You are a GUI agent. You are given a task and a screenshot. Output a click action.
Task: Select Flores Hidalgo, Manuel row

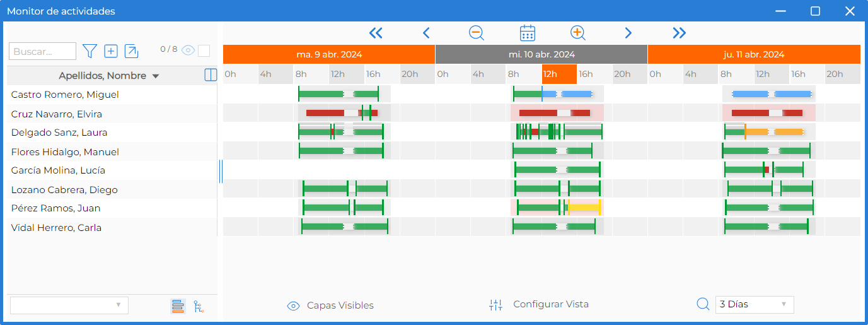[112, 152]
